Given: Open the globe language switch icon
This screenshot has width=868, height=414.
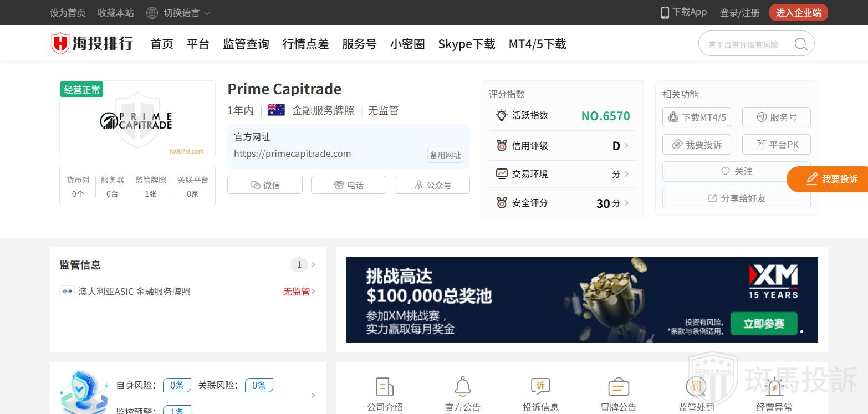Looking at the screenshot, I should (x=152, y=13).
